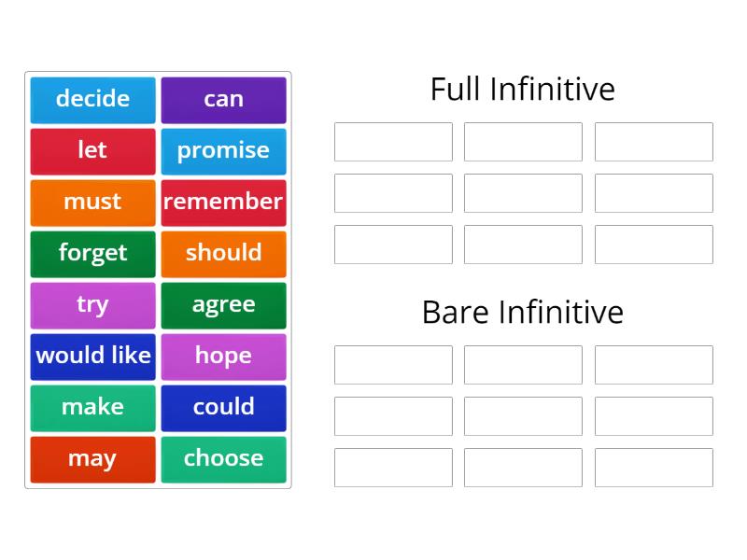Click the "could" tile
This screenshot has width=747, height=560.
(223, 407)
